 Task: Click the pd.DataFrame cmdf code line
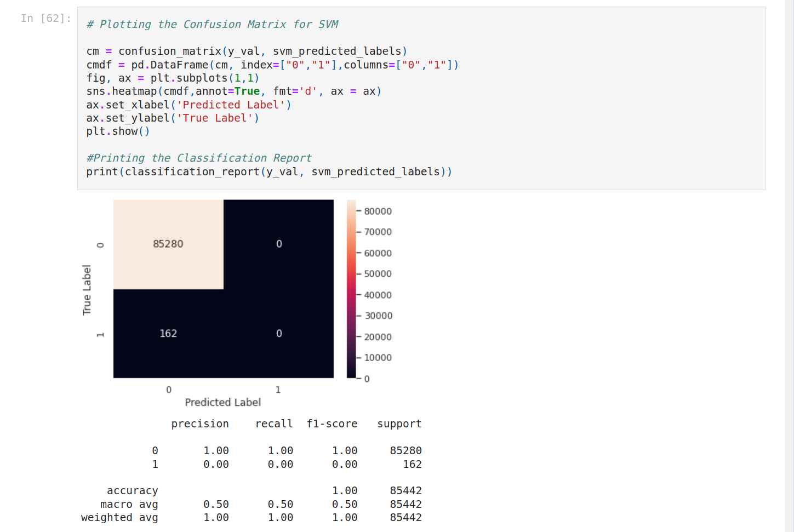pyautogui.click(x=272, y=65)
